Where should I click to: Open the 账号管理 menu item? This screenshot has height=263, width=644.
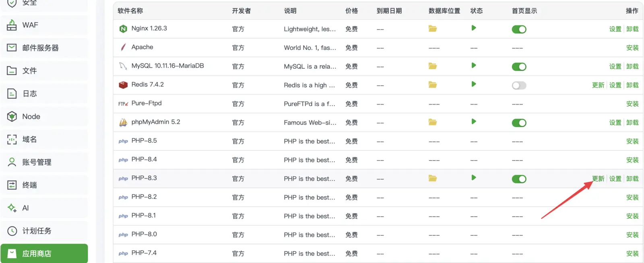point(44,162)
